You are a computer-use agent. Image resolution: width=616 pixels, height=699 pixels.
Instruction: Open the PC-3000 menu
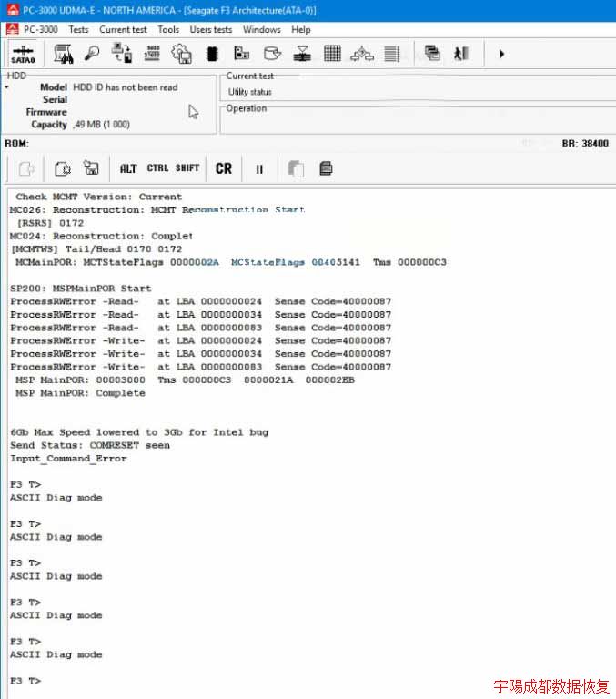click(41, 29)
